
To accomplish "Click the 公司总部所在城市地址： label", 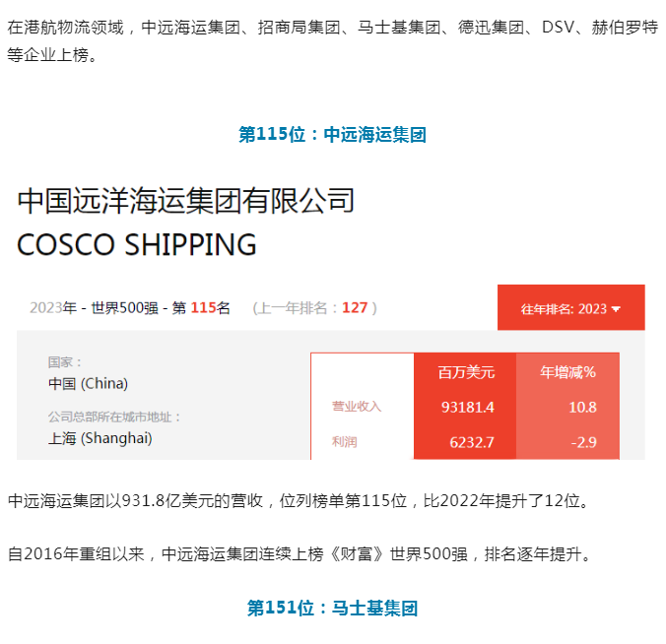I will [x=114, y=417].
